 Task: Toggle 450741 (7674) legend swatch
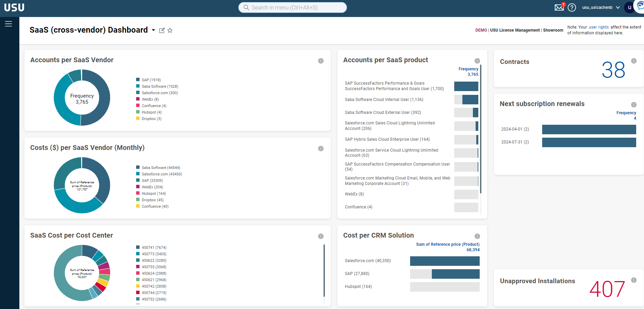point(138,247)
